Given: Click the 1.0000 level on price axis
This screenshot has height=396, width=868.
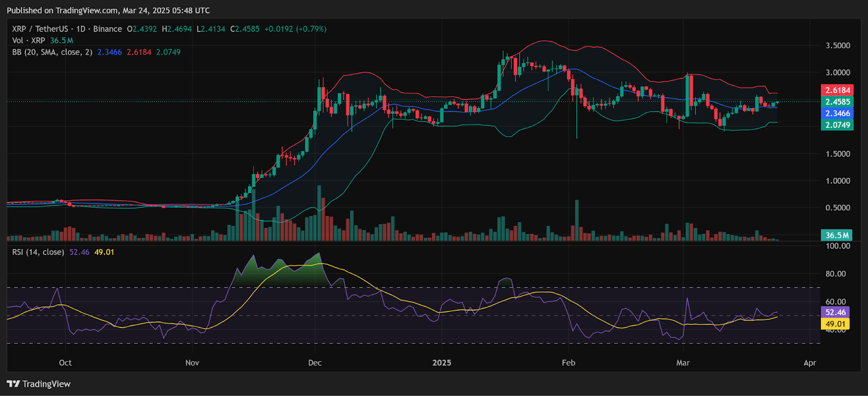Looking at the screenshot, I should [x=838, y=181].
